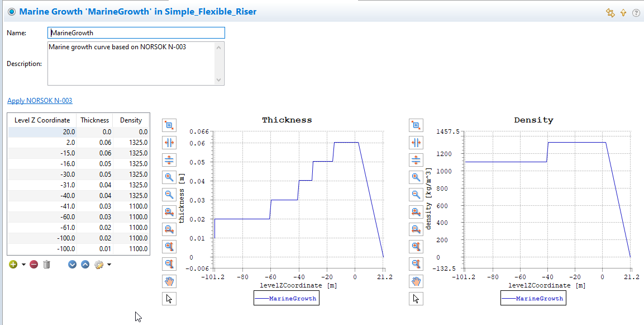Click the trash can icon below table
This screenshot has height=325, width=644.
(x=47, y=264)
